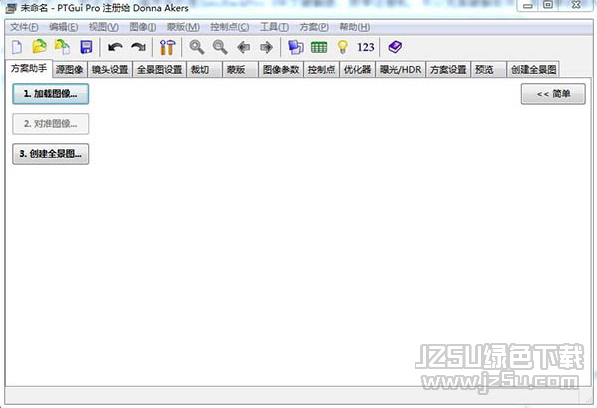
Task: Open the 帮助(H) menu
Action: coord(354,27)
